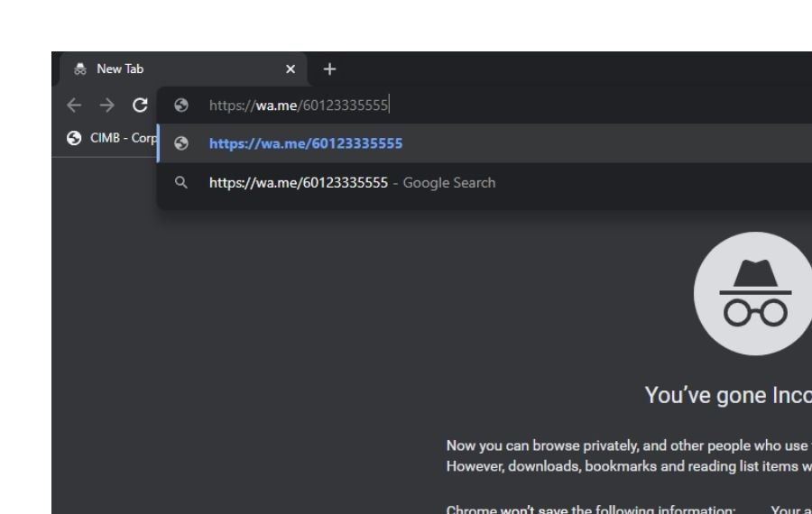Open a new tab with the plus button
Image resolution: width=812 pixels, height=514 pixels.
tap(329, 69)
